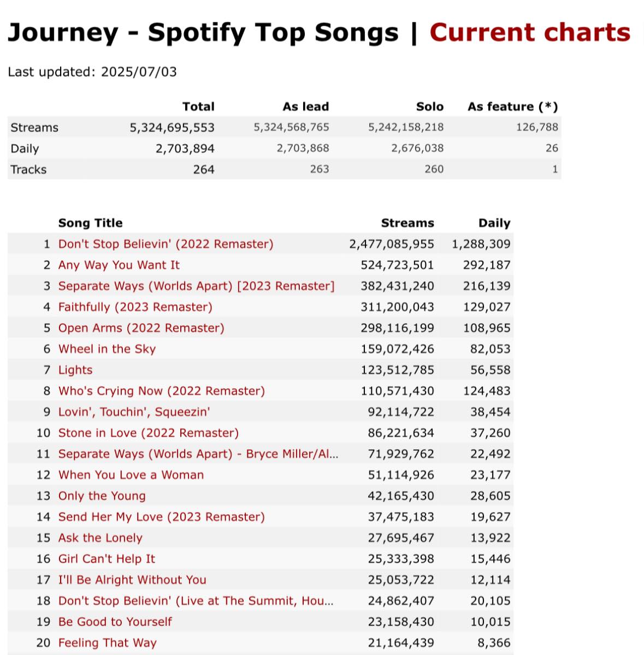Select Separate Ways (Worlds Apart) [2023 Remaster]
Image resolution: width=644 pixels, height=655 pixels.
tap(196, 286)
